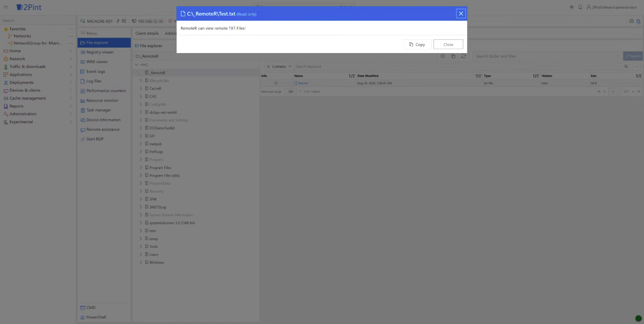
Task: Open Experimental in navigation
Action: click(x=37, y=122)
